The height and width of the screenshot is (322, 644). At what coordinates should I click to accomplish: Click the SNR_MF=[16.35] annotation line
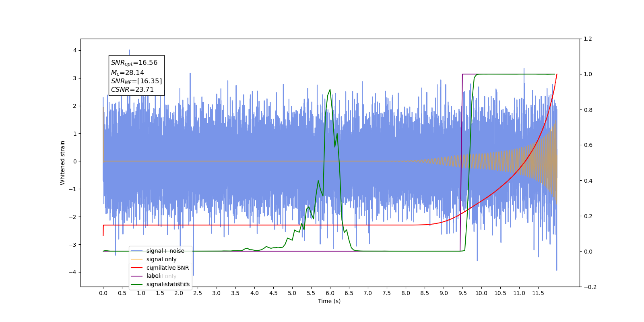tap(136, 81)
